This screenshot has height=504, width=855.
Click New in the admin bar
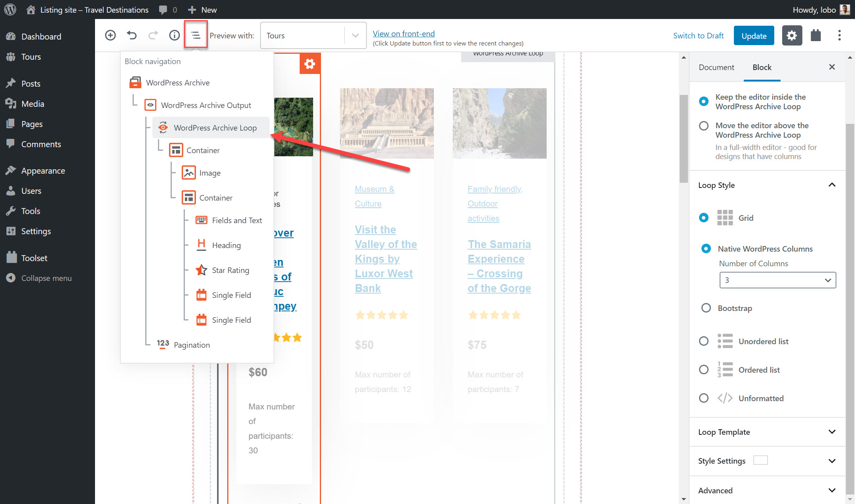[202, 10]
